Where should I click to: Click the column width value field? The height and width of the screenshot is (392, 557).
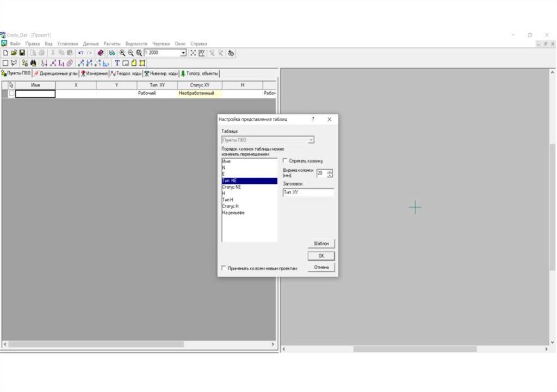pyautogui.click(x=322, y=173)
